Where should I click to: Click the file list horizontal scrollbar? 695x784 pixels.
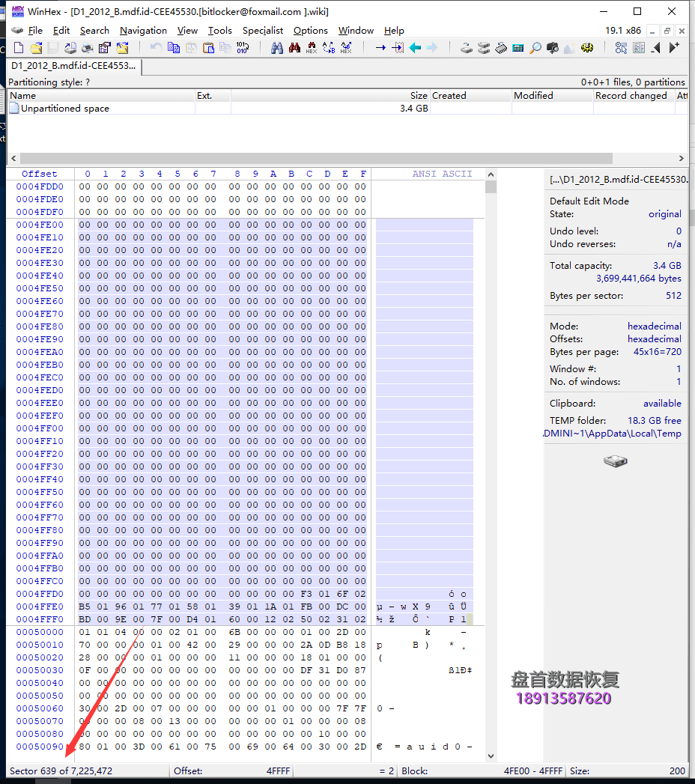[316, 159]
